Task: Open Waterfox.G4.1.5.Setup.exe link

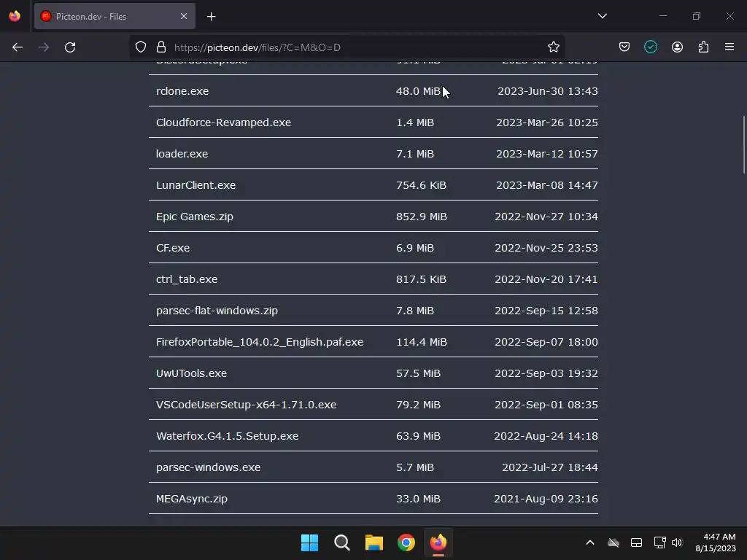Action: click(227, 436)
